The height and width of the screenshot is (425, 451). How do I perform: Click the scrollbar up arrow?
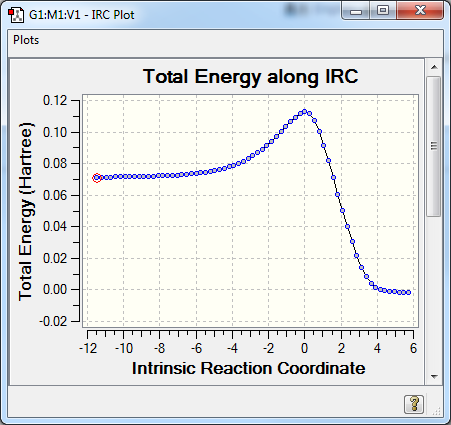pos(434,67)
